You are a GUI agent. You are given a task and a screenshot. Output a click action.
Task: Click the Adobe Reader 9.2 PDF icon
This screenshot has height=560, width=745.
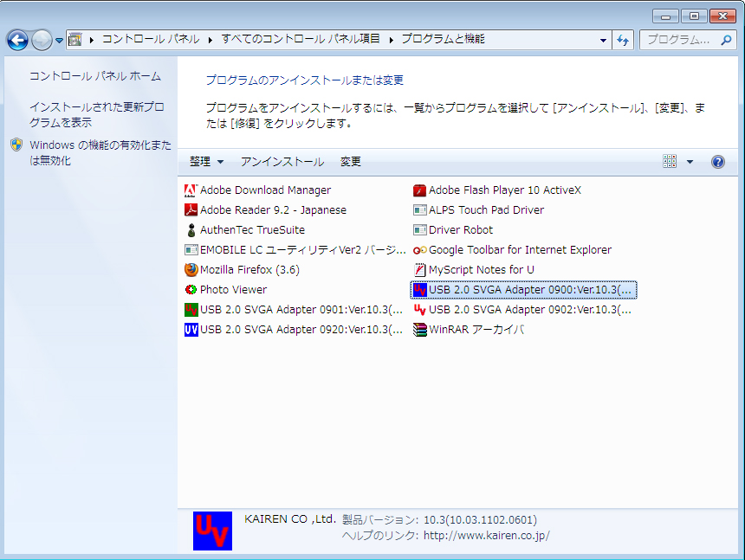[x=191, y=209]
